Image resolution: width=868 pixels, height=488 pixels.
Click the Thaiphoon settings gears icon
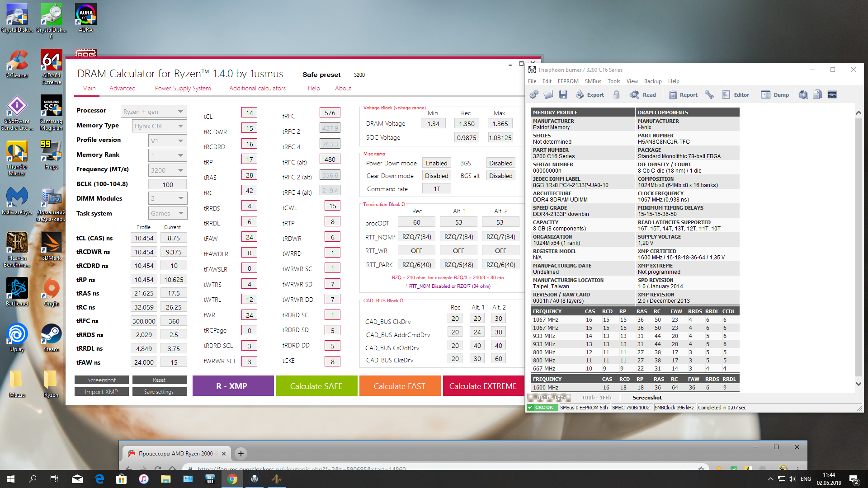(534, 94)
